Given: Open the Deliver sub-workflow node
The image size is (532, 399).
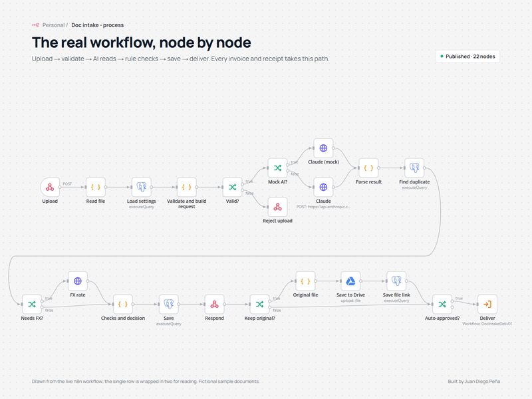Looking at the screenshot, I should (487, 305).
